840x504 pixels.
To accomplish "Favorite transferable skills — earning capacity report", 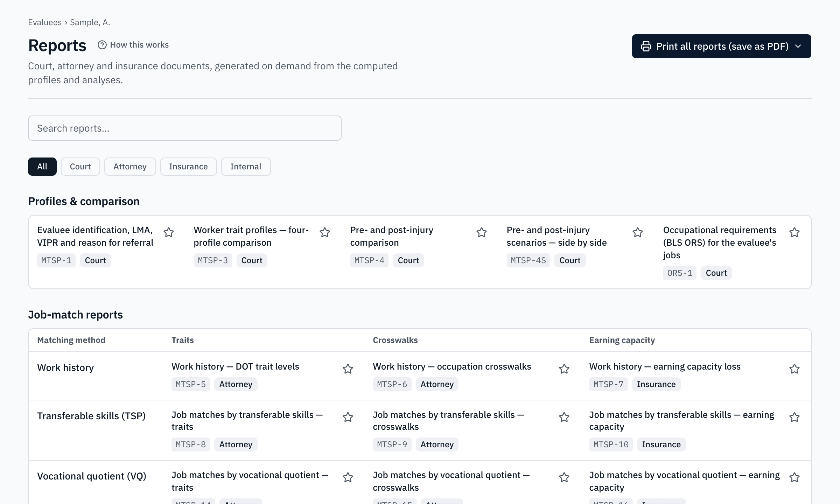I will tap(794, 417).
